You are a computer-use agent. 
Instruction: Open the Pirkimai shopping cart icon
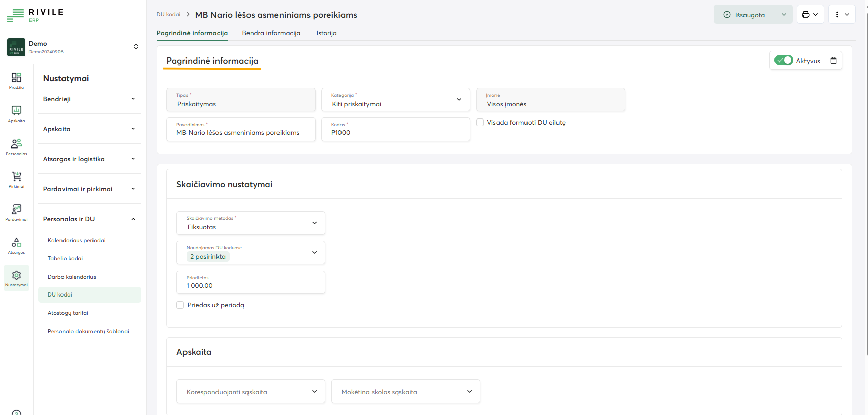point(16,180)
